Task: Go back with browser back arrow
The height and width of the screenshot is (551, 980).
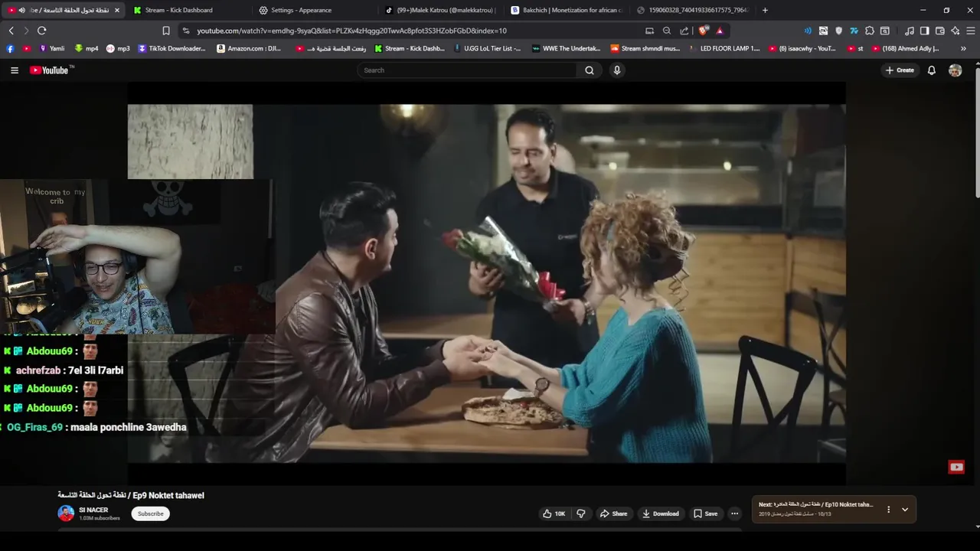Action: click(x=11, y=31)
